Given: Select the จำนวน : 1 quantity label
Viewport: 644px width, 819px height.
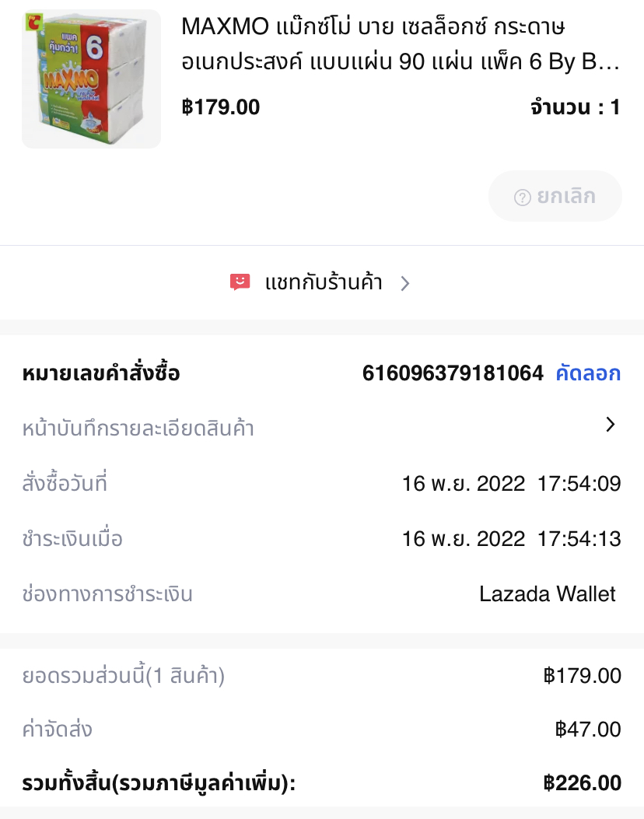Looking at the screenshot, I should [x=576, y=107].
